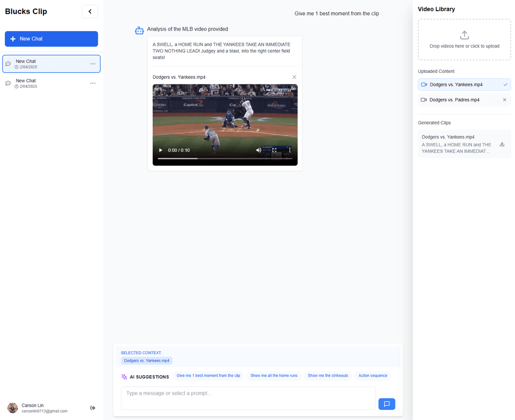This screenshot has height=420, width=515.
Task: Select the first highlighted New Chat conversation
Action: [x=51, y=64]
